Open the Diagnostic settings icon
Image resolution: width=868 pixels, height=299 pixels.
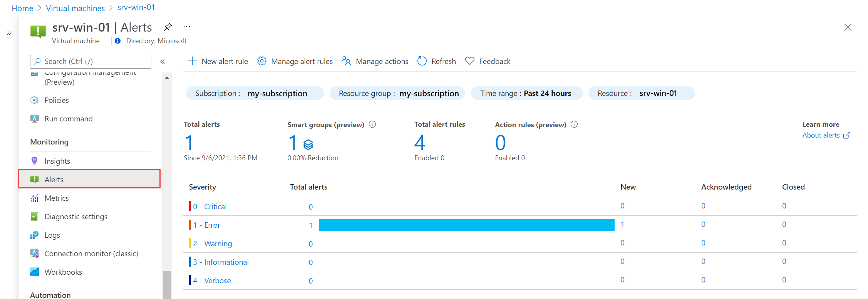(x=34, y=217)
